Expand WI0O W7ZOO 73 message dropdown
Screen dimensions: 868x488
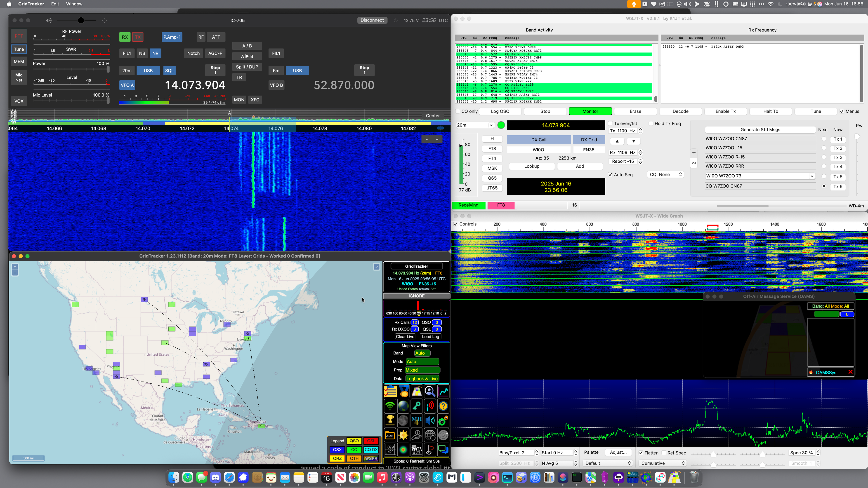812,176
